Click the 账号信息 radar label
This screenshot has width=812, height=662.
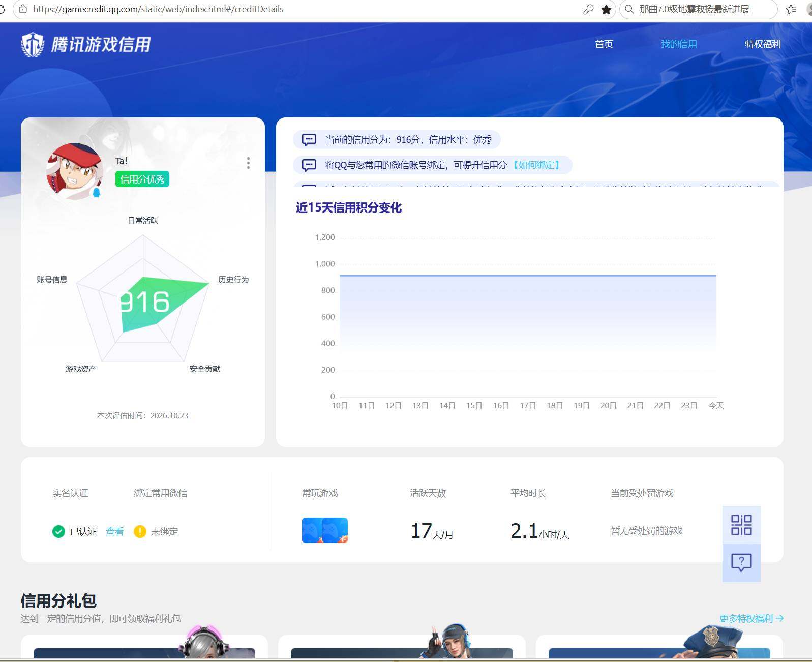pos(52,280)
